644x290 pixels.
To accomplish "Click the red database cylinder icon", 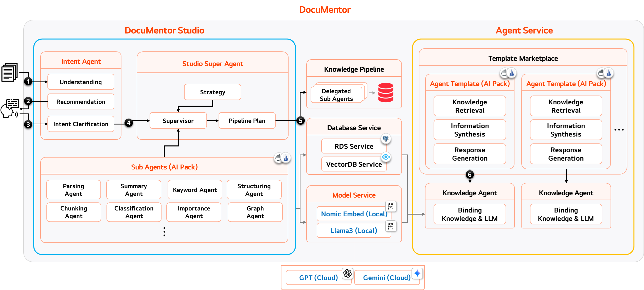I will [386, 93].
